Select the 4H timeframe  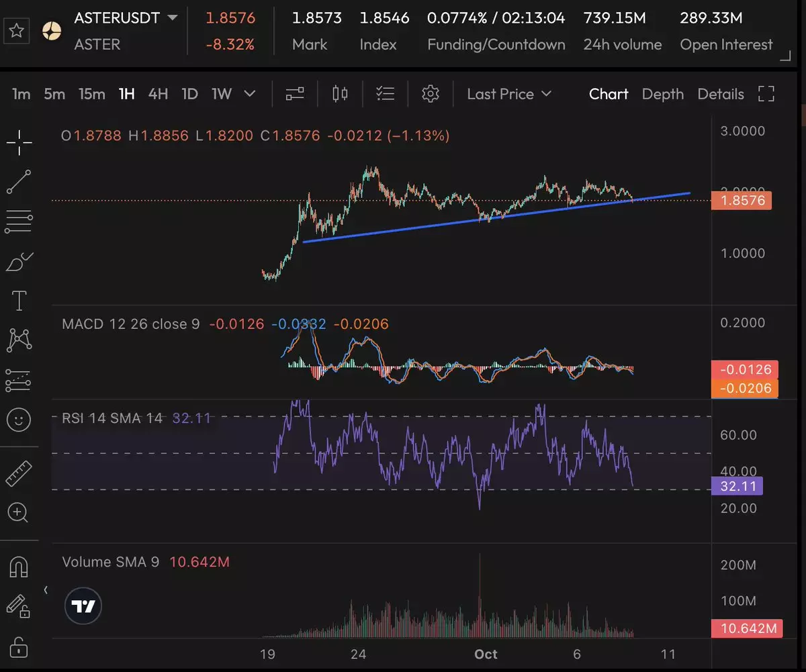(x=158, y=94)
